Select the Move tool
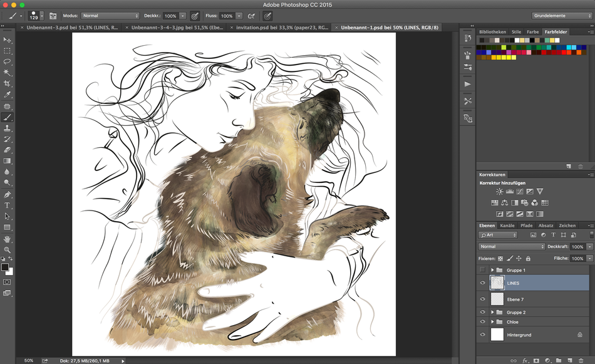Image resolution: width=595 pixels, height=364 pixels. 7,40
